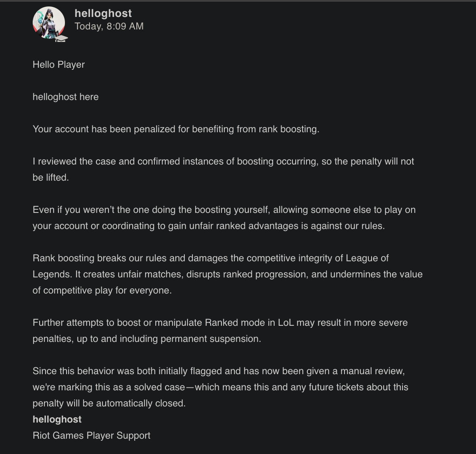
Task: Click the "Your account has been penalized" sentence
Action: point(176,129)
